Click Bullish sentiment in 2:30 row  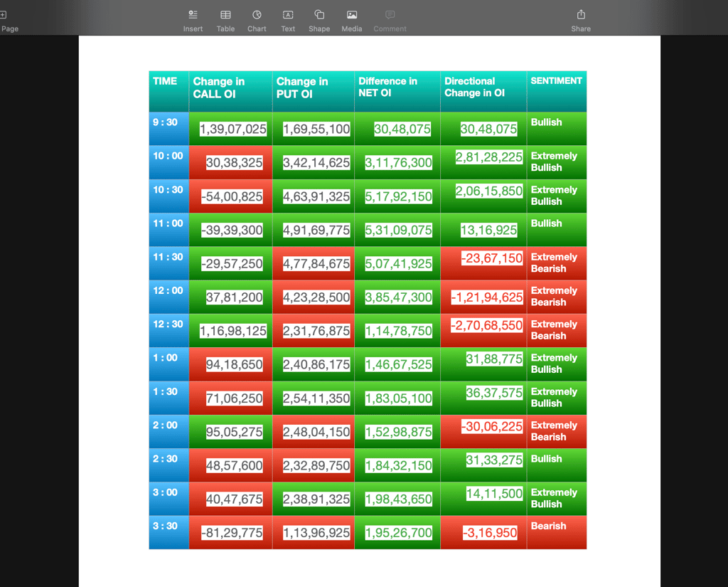547,459
